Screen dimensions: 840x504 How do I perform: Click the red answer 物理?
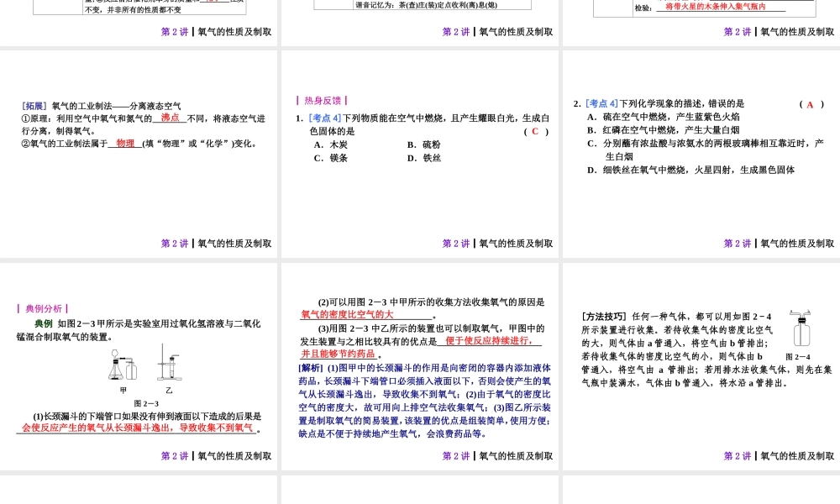(x=125, y=143)
